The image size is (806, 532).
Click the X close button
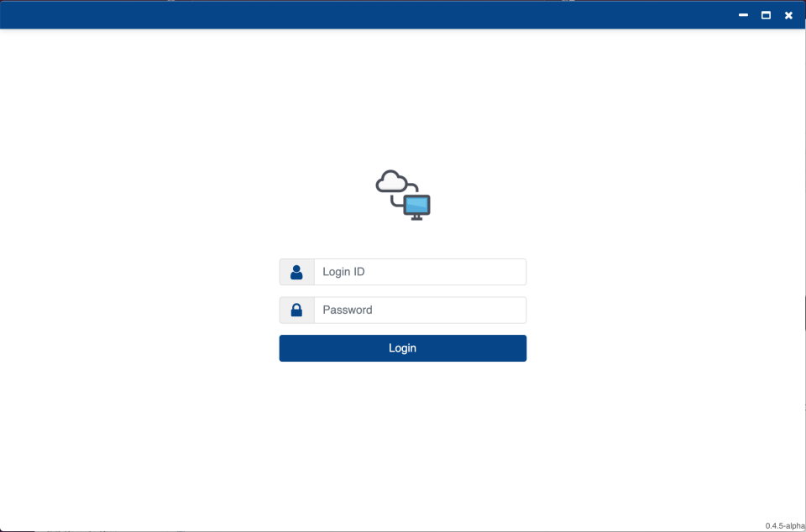pyautogui.click(x=788, y=14)
